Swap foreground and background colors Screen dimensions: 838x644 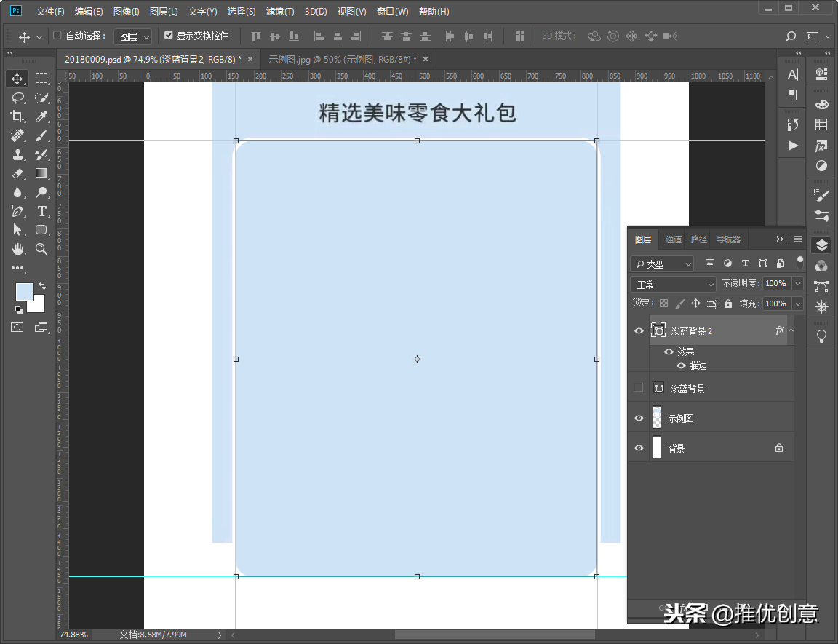(x=42, y=286)
